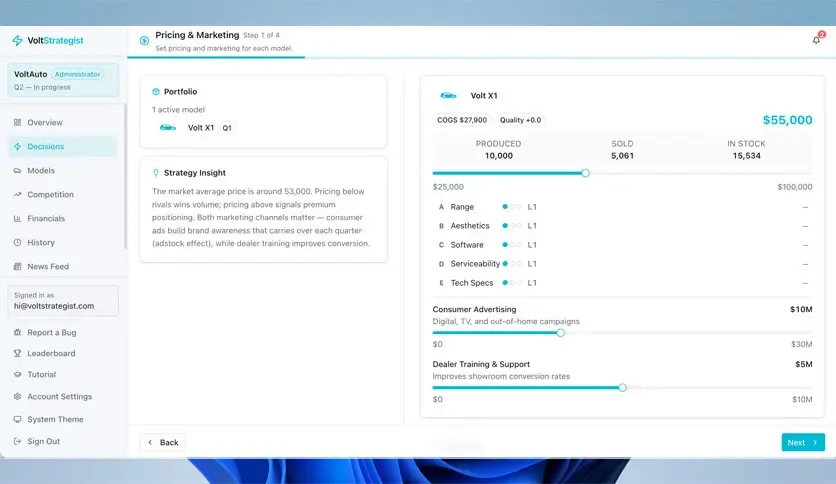Click the $10M Consumer Advertising amount
Image resolution: width=836 pixels, height=484 pixels.
(801, 309)
